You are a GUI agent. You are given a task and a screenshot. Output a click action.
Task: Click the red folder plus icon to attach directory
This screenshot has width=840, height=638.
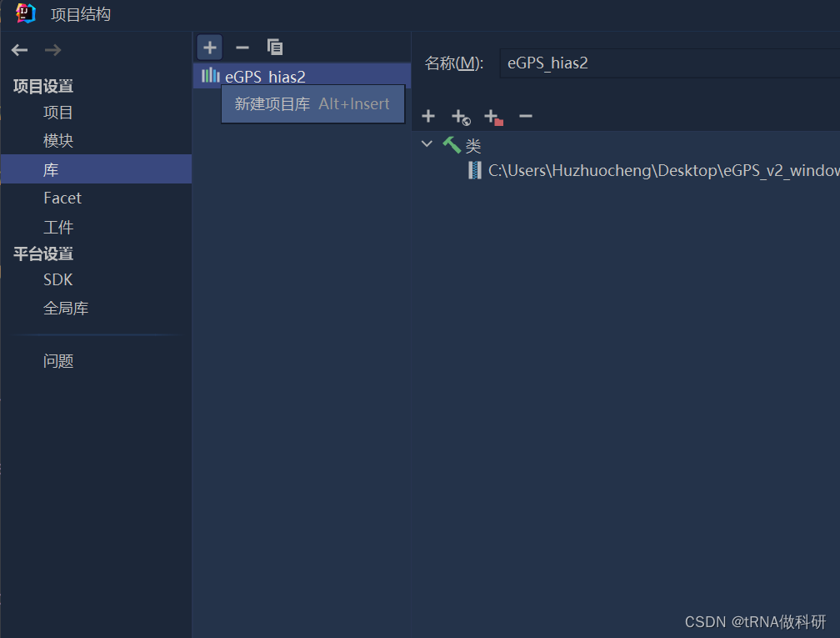[493, 117]
